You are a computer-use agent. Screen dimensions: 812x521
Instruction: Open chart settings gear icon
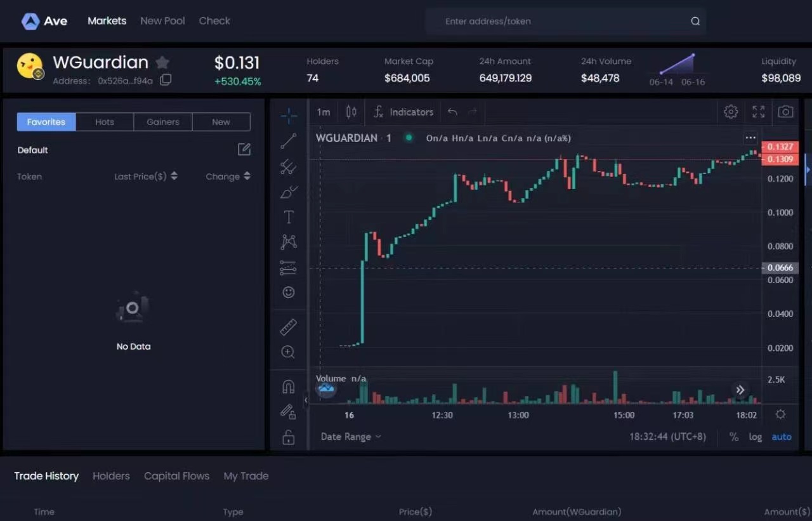731,112
